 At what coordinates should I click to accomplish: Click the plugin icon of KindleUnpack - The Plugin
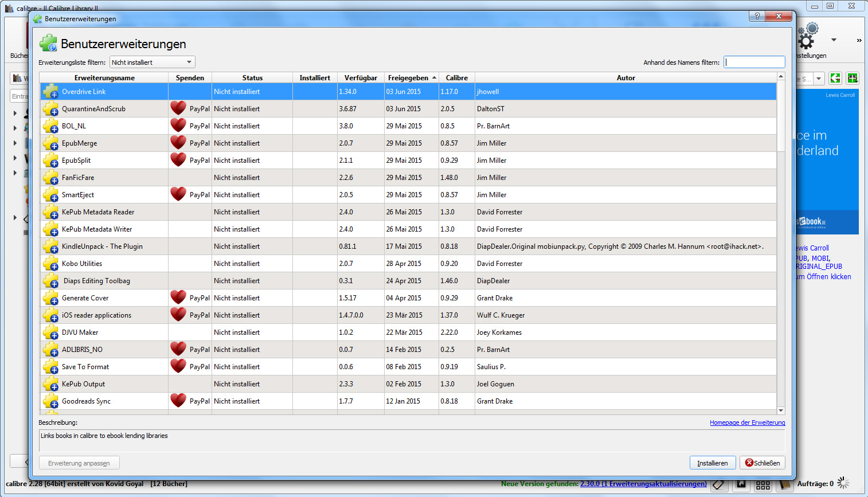50,246
